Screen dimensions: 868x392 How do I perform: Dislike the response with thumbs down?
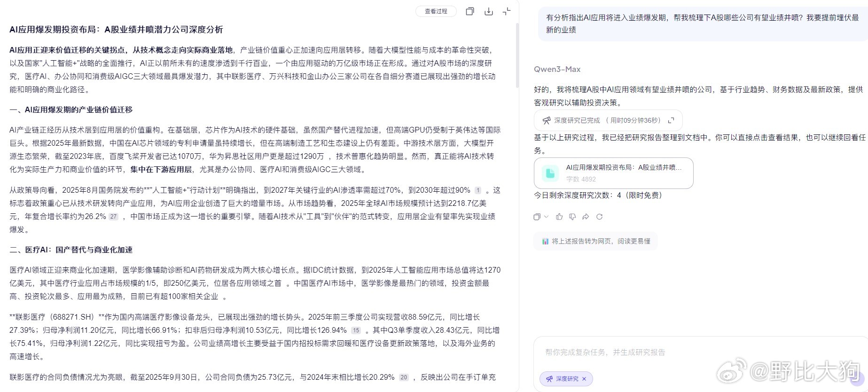[572, 217]
